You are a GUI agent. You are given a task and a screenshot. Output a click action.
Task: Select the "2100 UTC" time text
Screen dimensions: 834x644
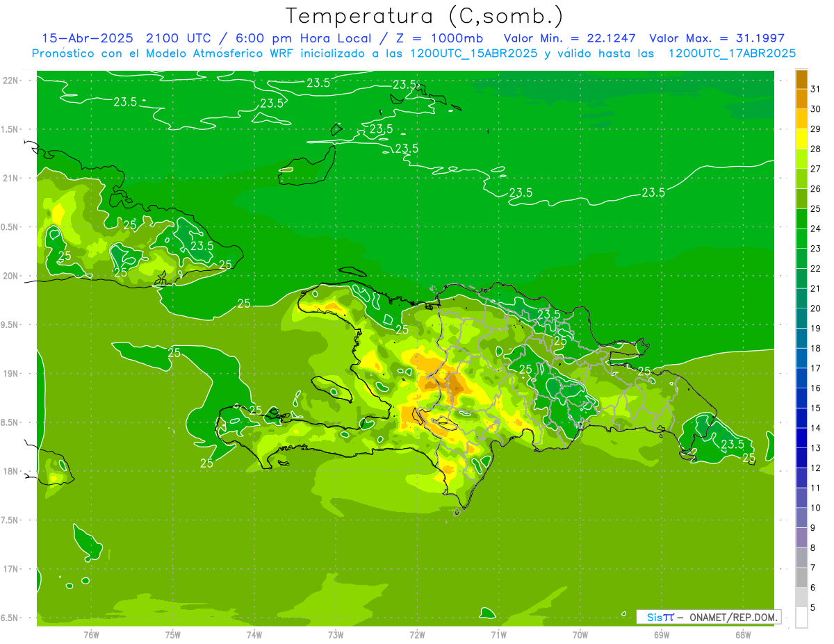(x=177, y=38)
